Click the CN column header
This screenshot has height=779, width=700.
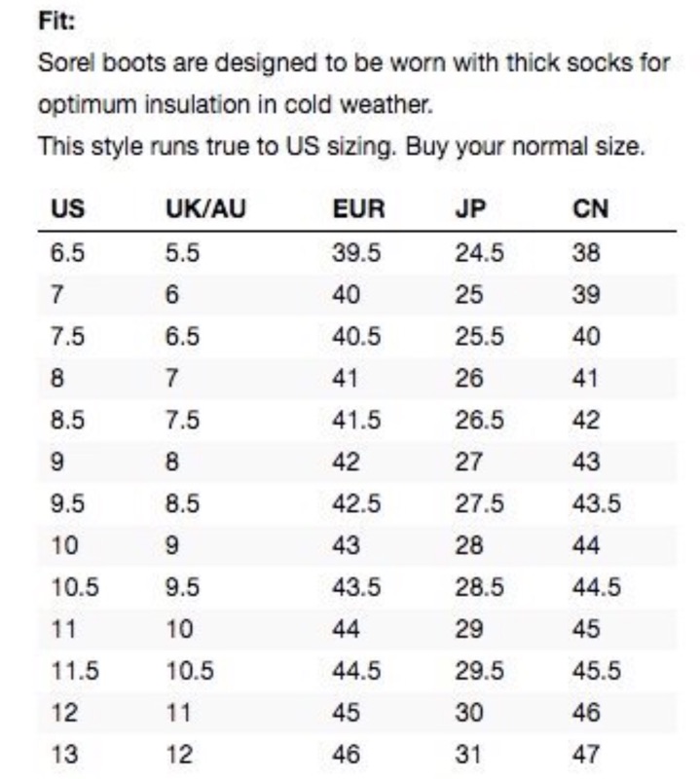point(591,209)
